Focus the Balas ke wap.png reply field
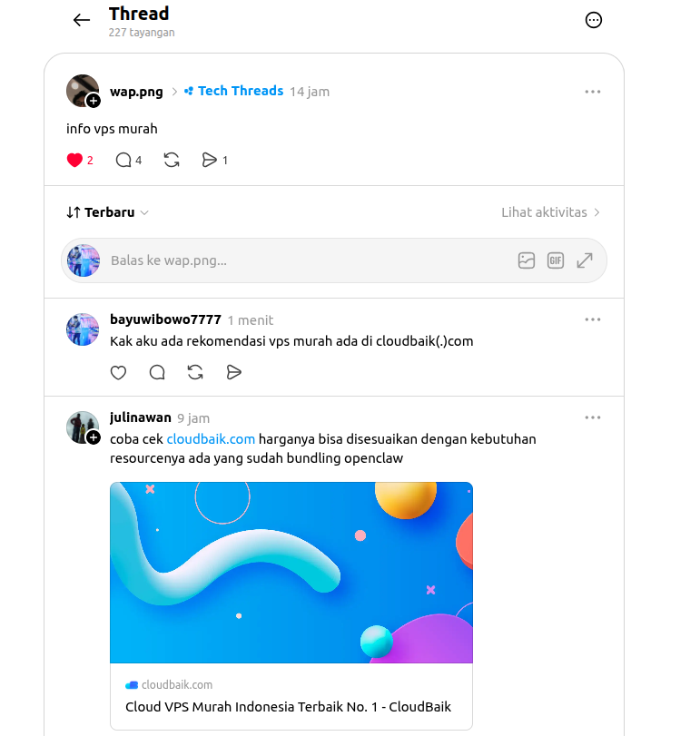700x736 pixels. (x=310, y=260)
